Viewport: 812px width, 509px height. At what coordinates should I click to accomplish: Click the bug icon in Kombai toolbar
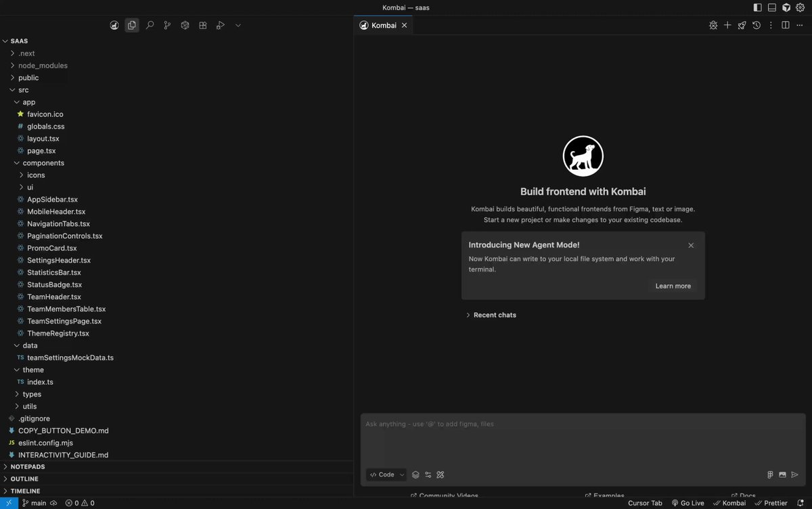tap(713, 25)
